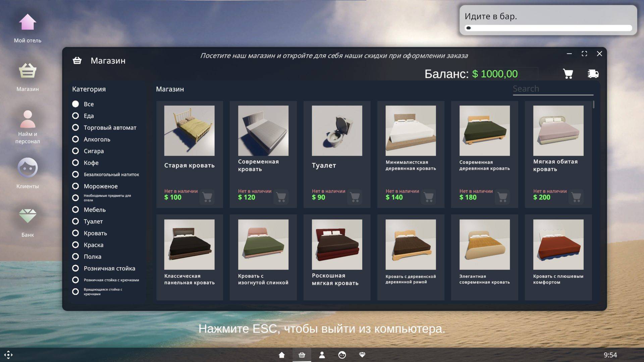The width and height of the screenshot is (644, 362).
Task: Add Современная кровать ($120) to cart
Action: point(281,197)
